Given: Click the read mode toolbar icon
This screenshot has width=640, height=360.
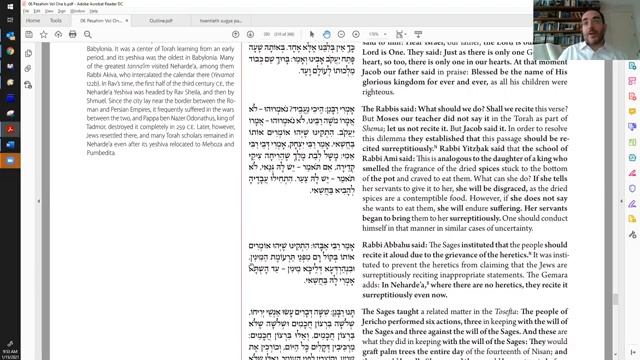Looking at the screenshot, I should (x=418, y=34).
